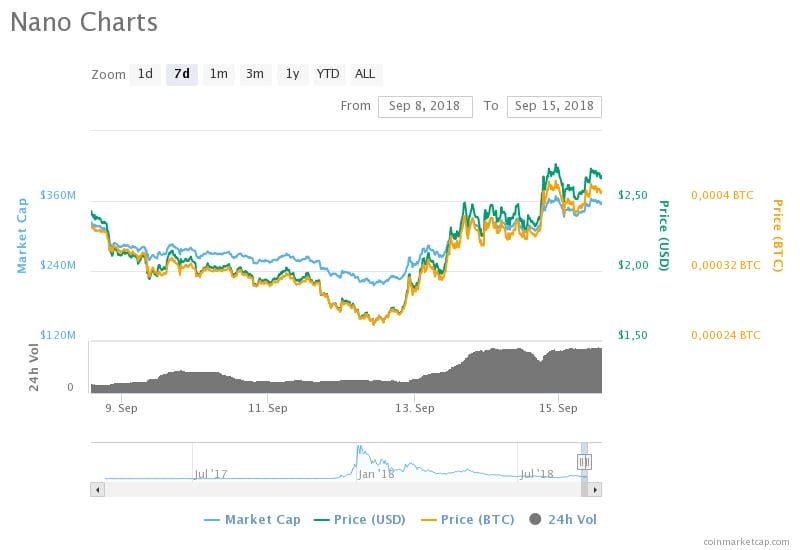The width and height of the screenshot is (800, 550).
Task: Click the 0,00032 BTC axis label
Action: click(726, 265)
